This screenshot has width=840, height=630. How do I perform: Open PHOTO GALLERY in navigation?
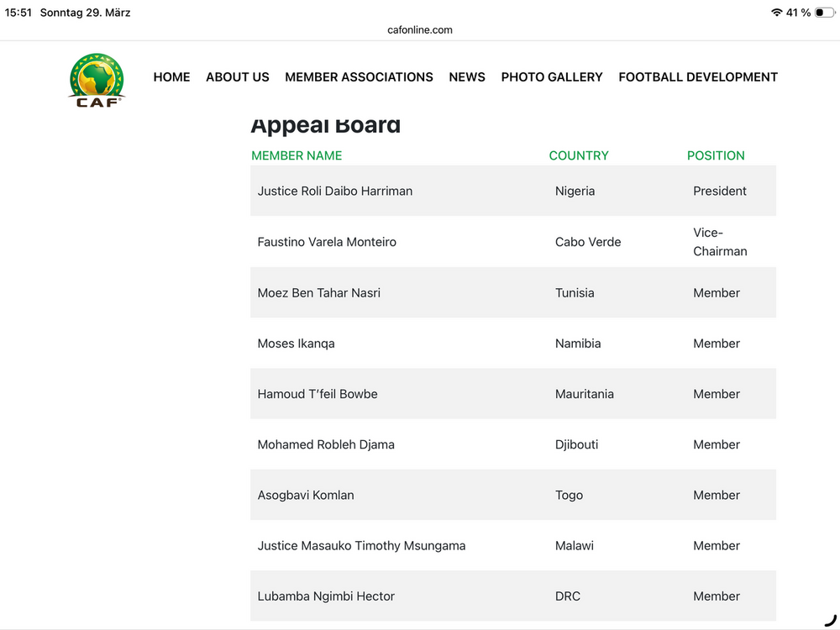tap(552, 77)
